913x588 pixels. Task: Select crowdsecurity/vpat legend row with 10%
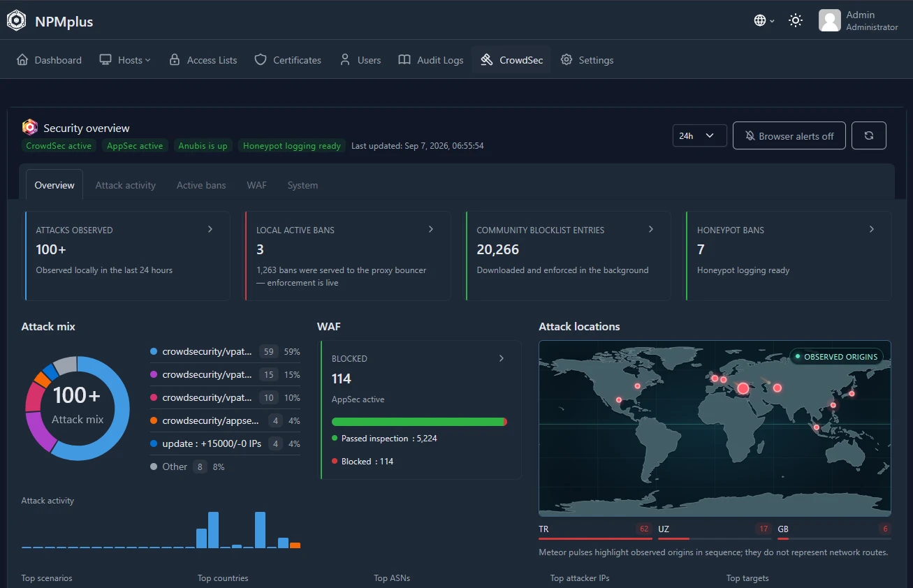pyautogui.click(x=225, y=398)
